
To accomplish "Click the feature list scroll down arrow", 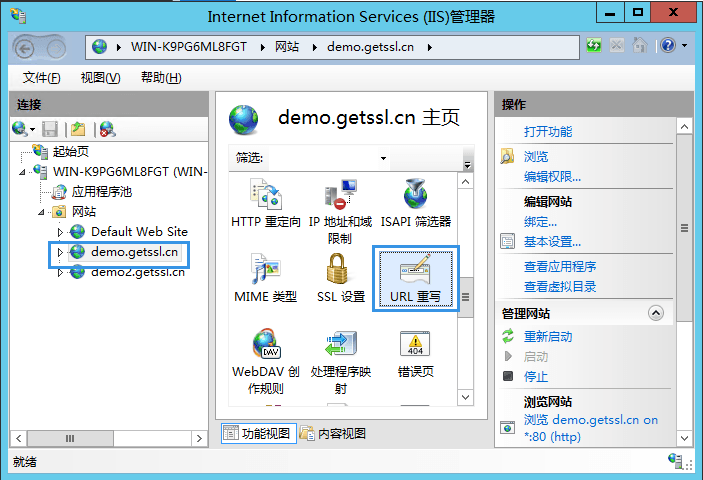I will pos(465,397).
